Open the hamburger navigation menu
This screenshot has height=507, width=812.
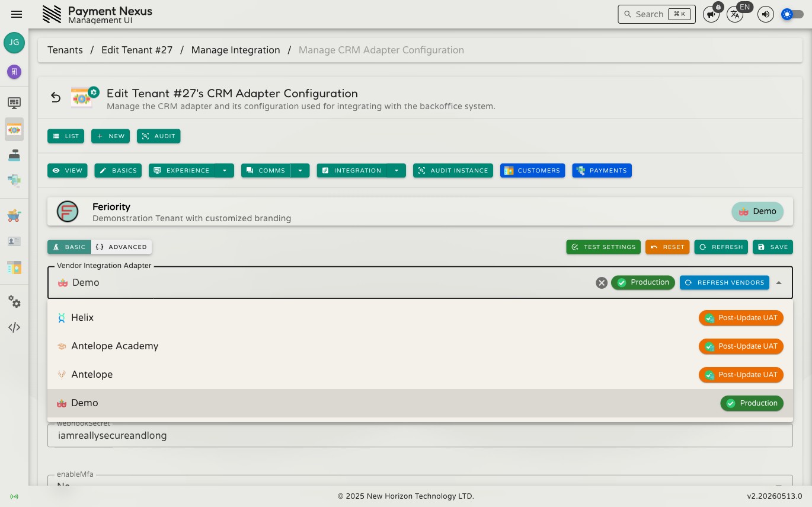[x=17, y=14]
